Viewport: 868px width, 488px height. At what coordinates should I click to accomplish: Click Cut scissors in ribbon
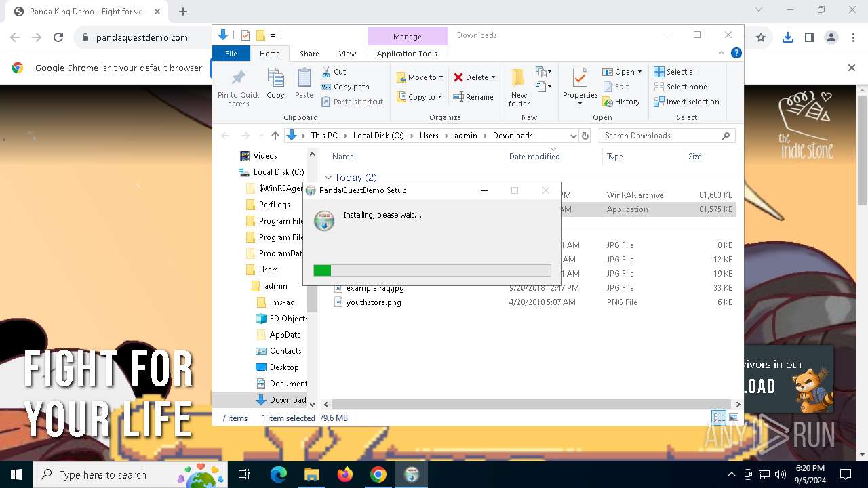point(334,72)
